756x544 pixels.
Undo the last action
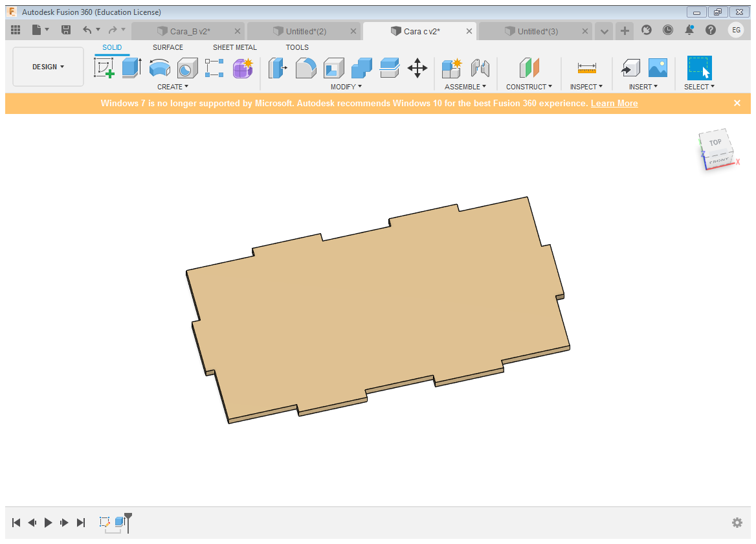point(87,30)
